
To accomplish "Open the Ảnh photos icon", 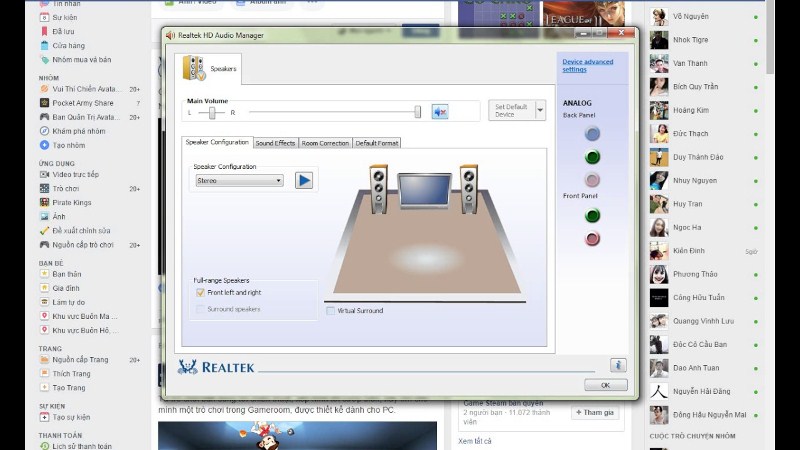I will [x=44, y=216].
